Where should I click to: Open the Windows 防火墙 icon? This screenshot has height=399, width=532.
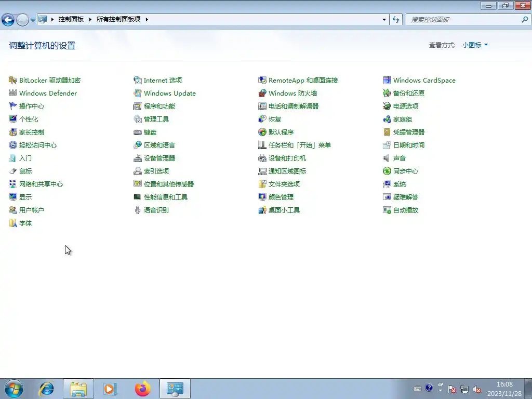coord(262,94)
